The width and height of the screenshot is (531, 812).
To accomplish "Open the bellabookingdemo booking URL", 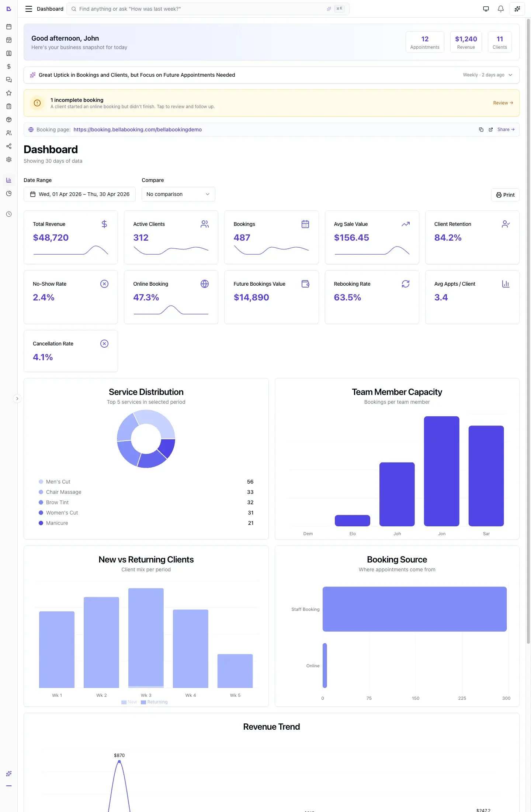I will pyautogui.click(x=138, y=130).
